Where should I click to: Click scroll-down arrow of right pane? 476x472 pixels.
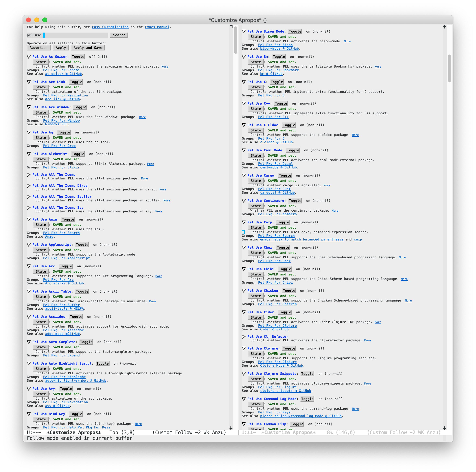[444, 428]
